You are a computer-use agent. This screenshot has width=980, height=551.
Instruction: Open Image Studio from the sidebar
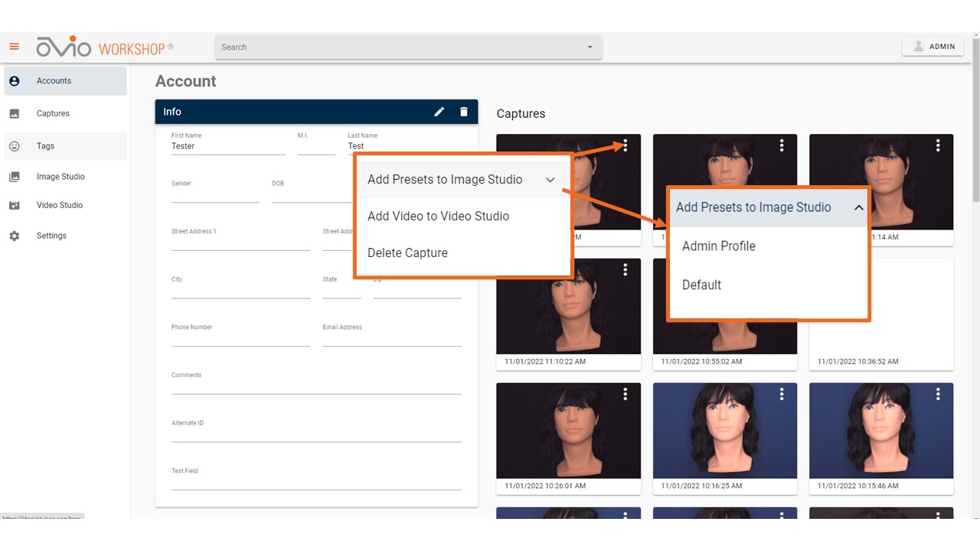(65, 177)
